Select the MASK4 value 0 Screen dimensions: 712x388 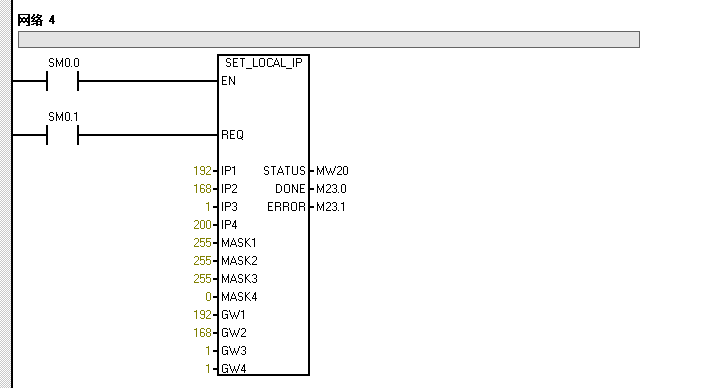tap(208, 297)
